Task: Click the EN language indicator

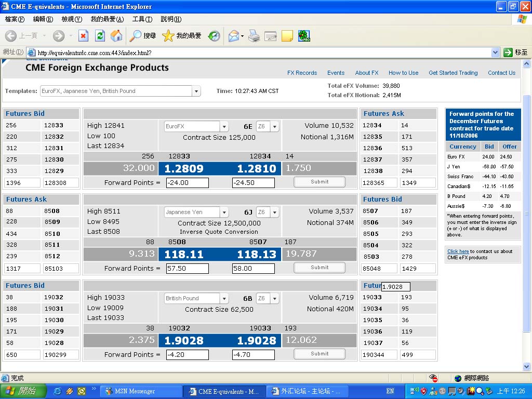Action: pyautogui.click(x=390, y=391)
